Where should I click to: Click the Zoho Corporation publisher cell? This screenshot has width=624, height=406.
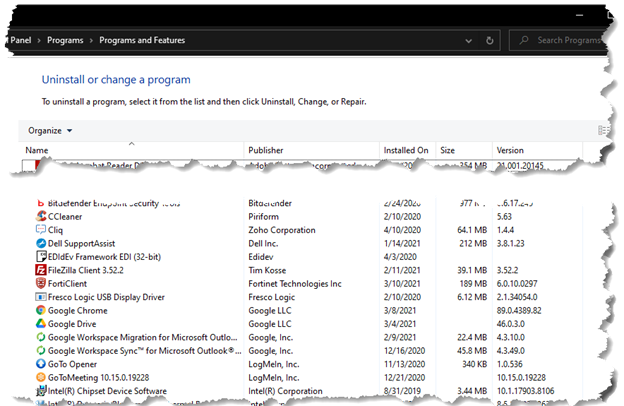[282, 230]
